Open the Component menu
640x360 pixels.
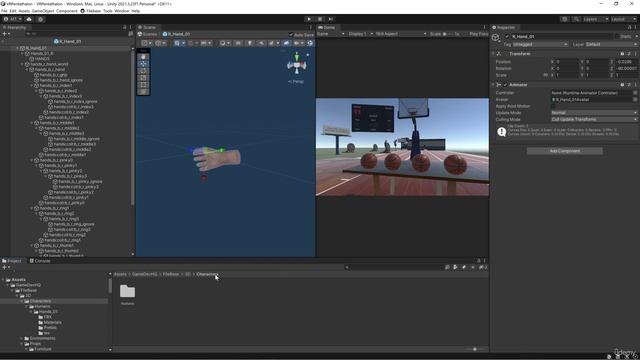coord(67,11)
